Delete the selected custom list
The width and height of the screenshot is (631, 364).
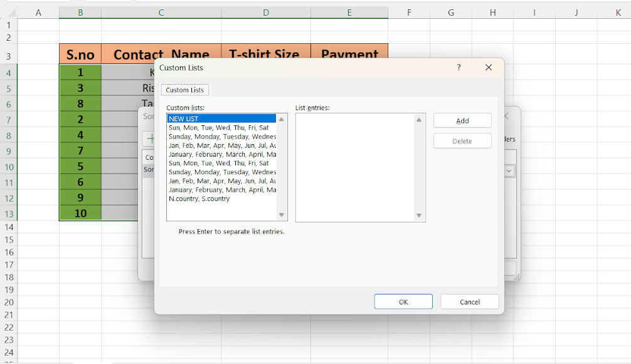point(462,141)
